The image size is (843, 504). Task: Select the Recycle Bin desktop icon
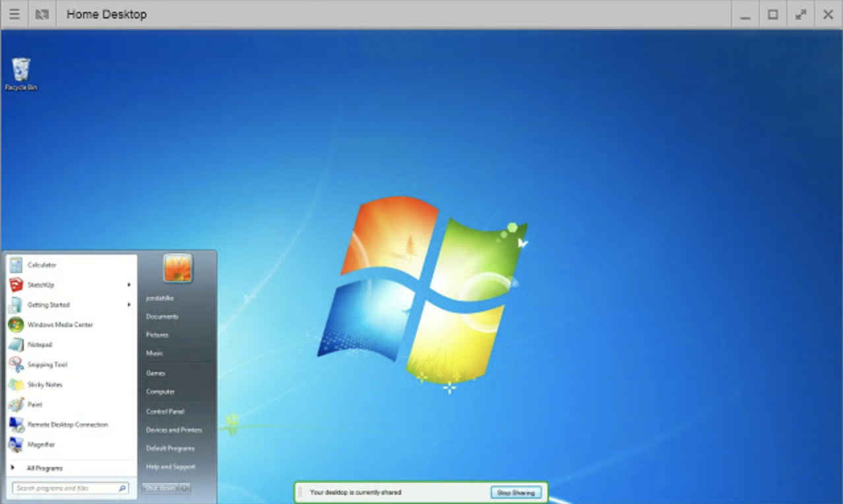tap(21, 74)
